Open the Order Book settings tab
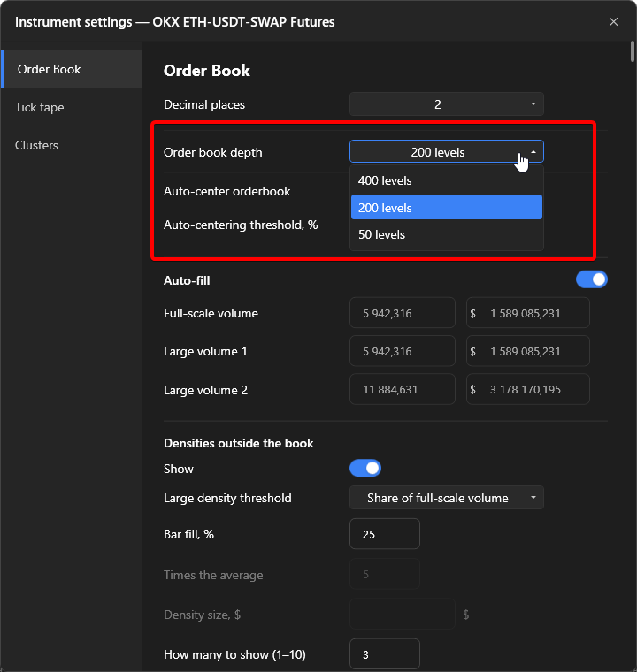 tap(72, 69)
